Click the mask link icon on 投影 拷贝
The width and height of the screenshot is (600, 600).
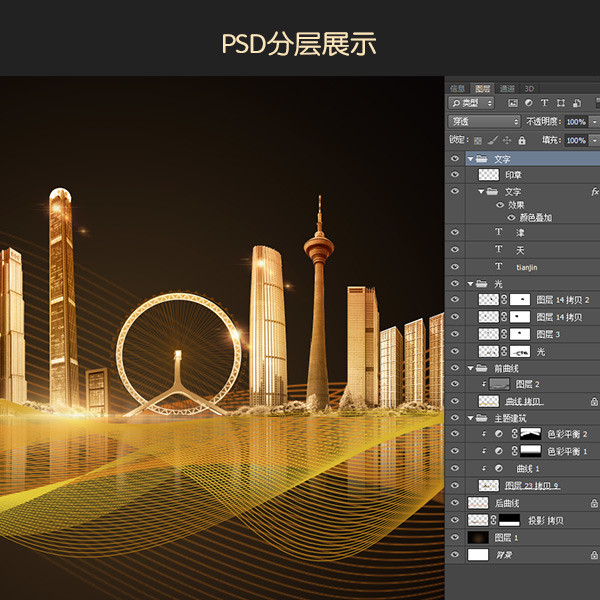[x=493, y=520]
